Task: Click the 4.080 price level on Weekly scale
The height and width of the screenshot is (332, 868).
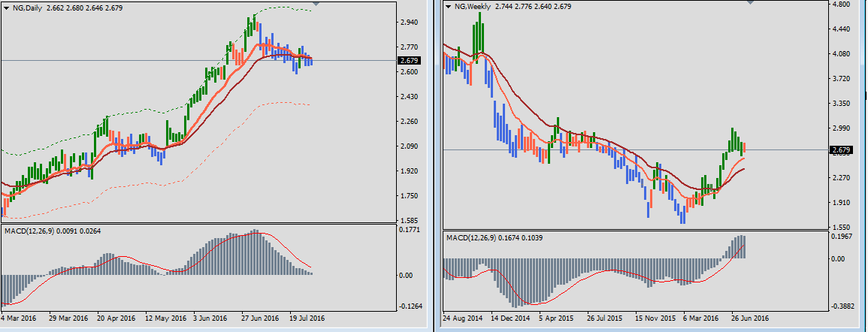Action: 840,54
